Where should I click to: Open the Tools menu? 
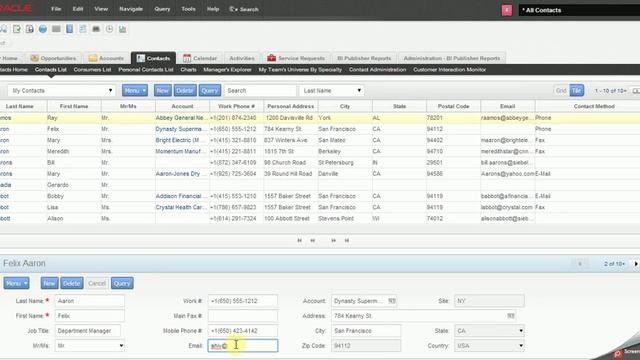(x=188, y=9)
